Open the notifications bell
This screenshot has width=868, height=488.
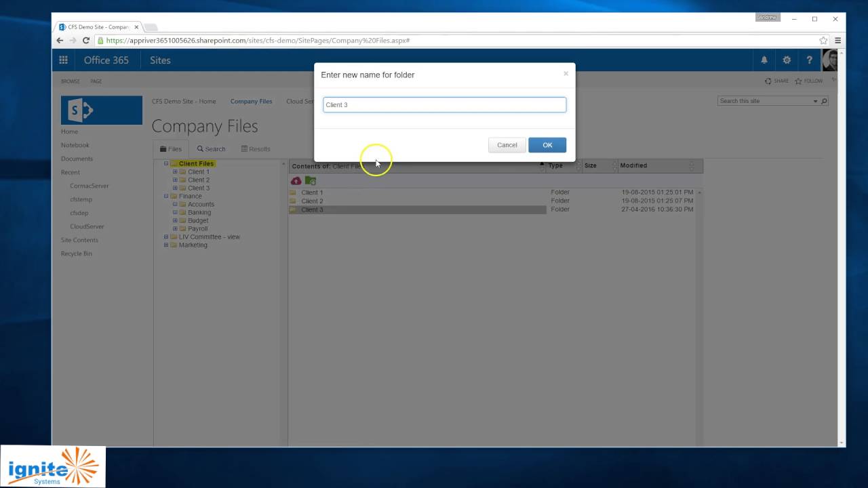tap(764, 60)
